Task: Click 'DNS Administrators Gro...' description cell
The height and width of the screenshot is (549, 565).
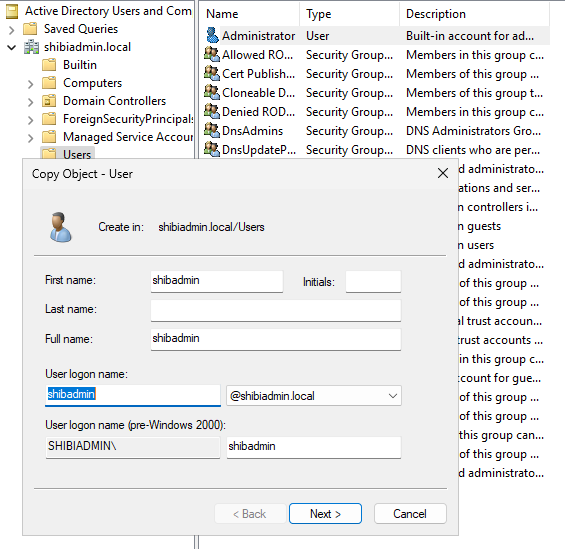Action: [x=473, y=130]
